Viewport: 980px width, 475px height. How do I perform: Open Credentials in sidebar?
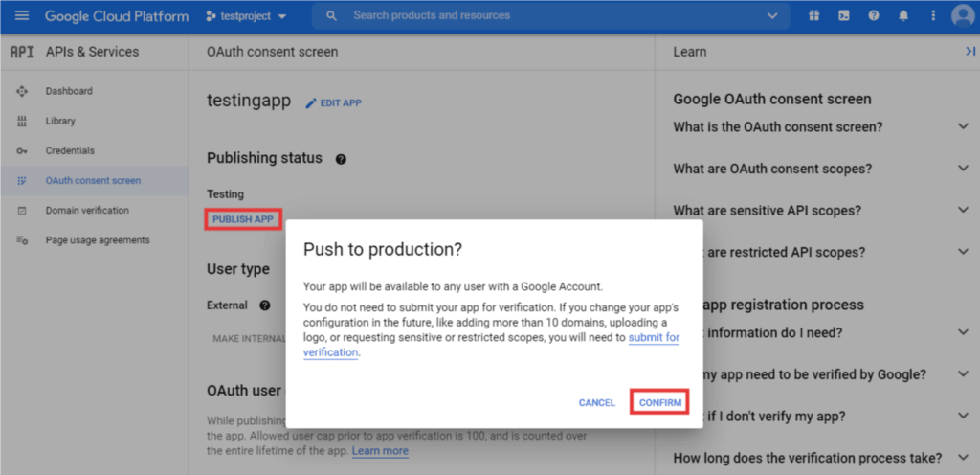[x=70, y=150]
